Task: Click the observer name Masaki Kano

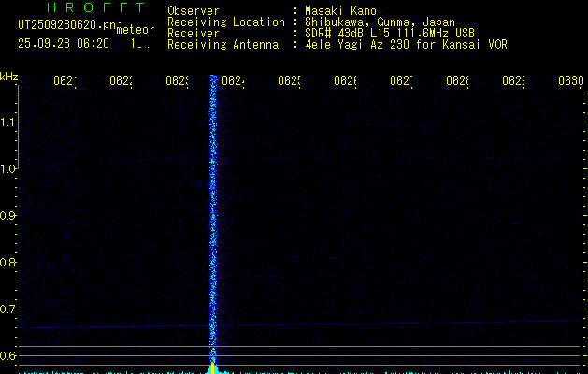Action: point(340,11)
